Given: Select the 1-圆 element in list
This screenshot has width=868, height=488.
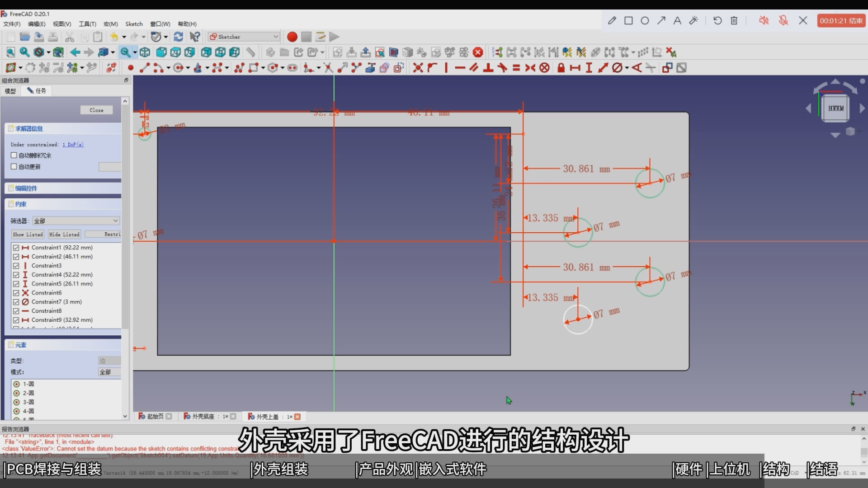Looking at the screenshot, I should [x=28, y=384].
